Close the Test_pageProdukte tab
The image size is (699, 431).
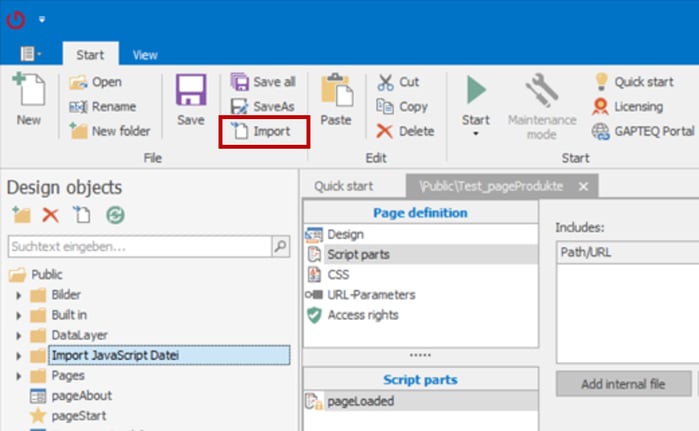point(583,187)
